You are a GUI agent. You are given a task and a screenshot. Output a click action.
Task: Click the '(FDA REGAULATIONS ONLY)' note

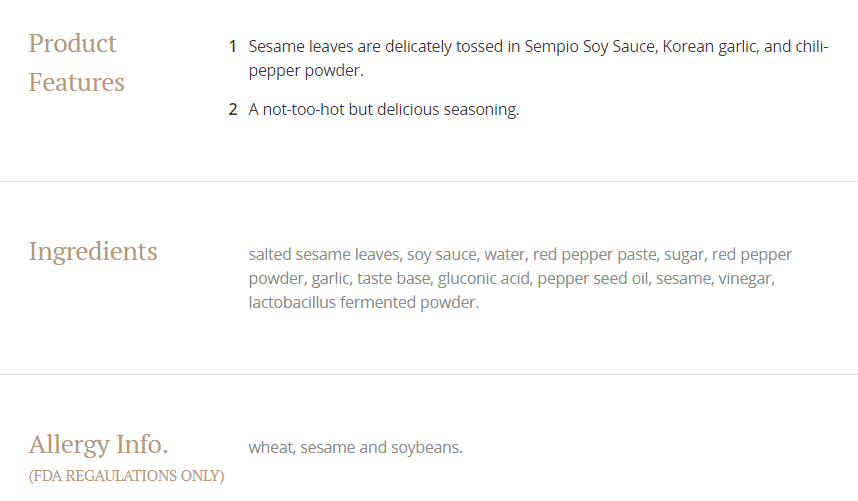pyautogui.click(x=126, y=475)
